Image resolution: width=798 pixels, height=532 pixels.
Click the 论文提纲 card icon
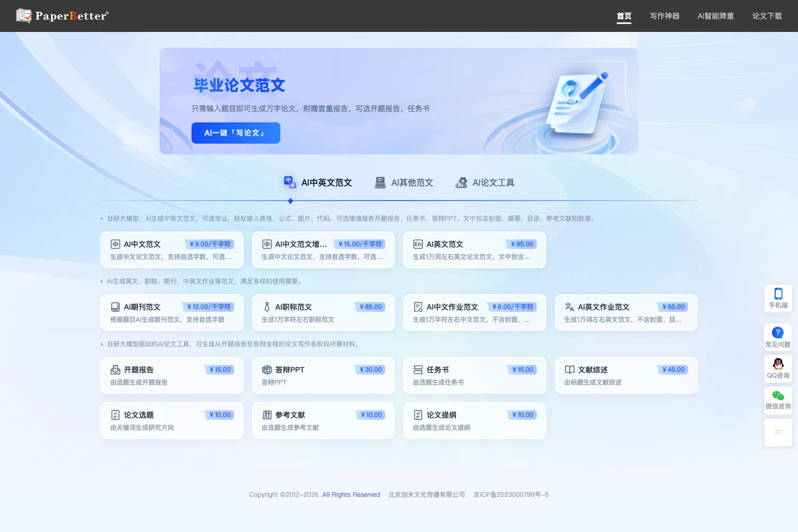(x=418, y=415)
